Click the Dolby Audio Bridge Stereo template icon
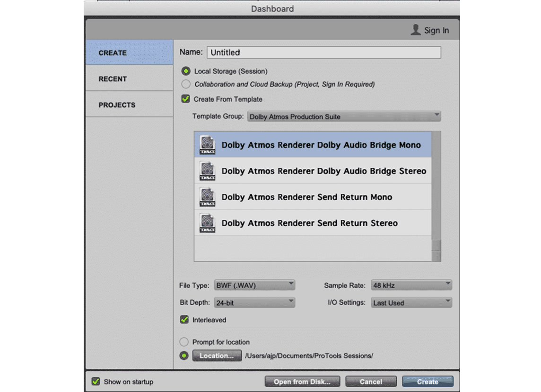Image resolution: width=541 pixels, height=392 pixels. tap(207, 171)
